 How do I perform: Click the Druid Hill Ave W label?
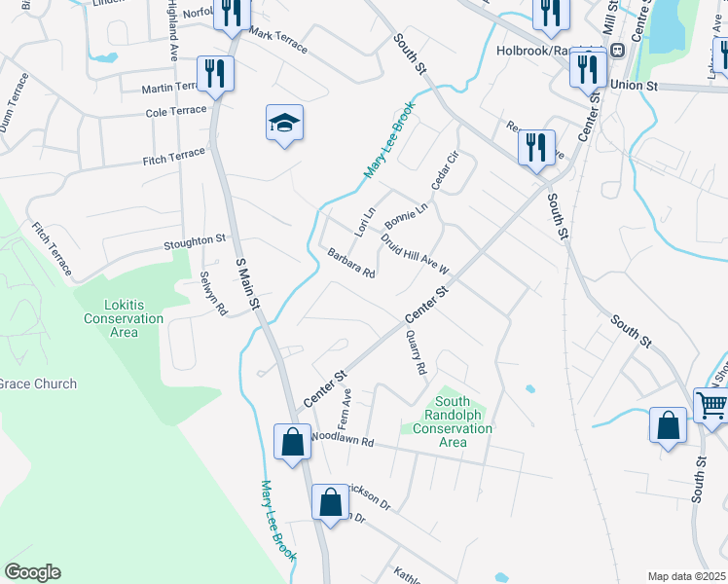pyautogui.click(x=415, y=254)
